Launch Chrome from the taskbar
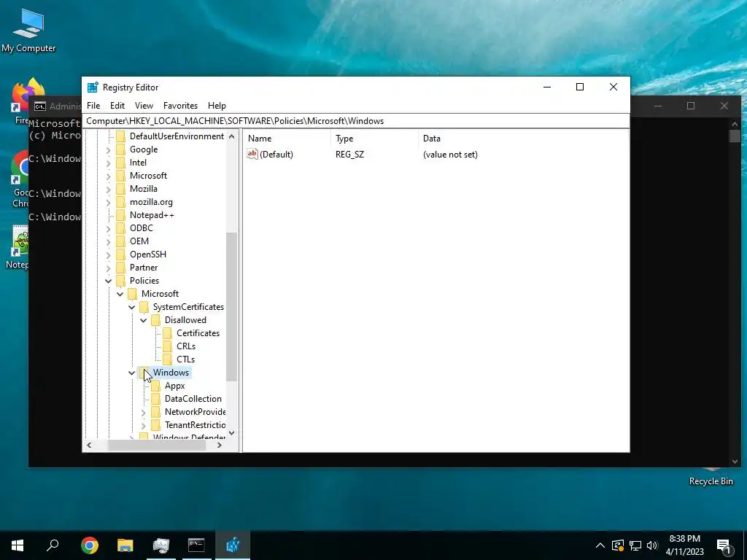The height and width of the screenshot is (560, 747). (x=90, y=545)
